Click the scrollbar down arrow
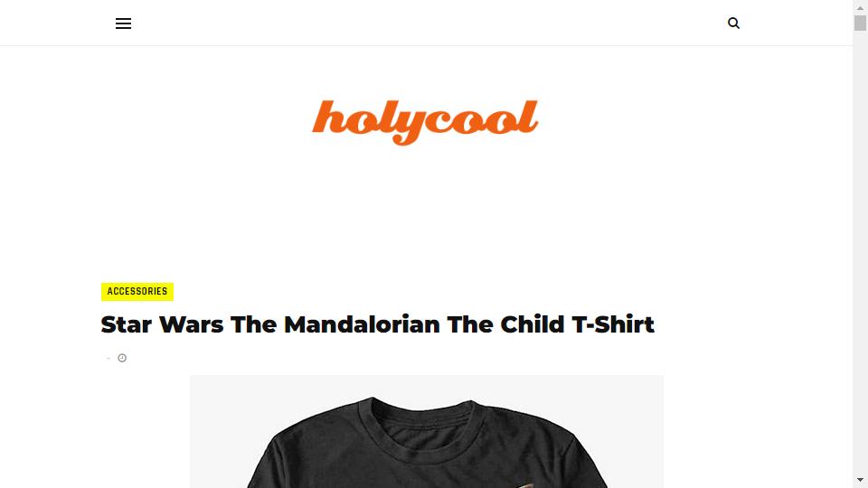This screenshot has width=868, height=488. [860, 480]
